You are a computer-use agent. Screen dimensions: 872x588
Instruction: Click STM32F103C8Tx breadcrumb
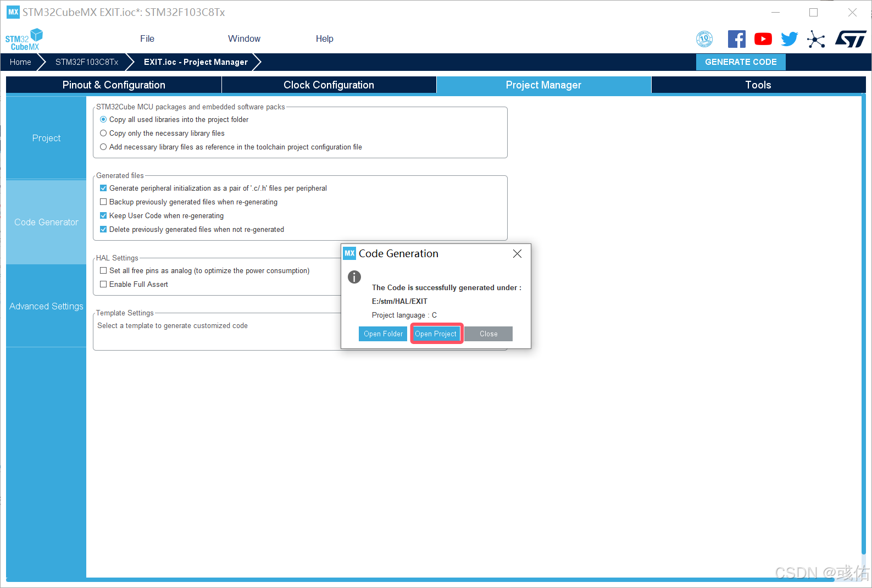tap(87, 62)
